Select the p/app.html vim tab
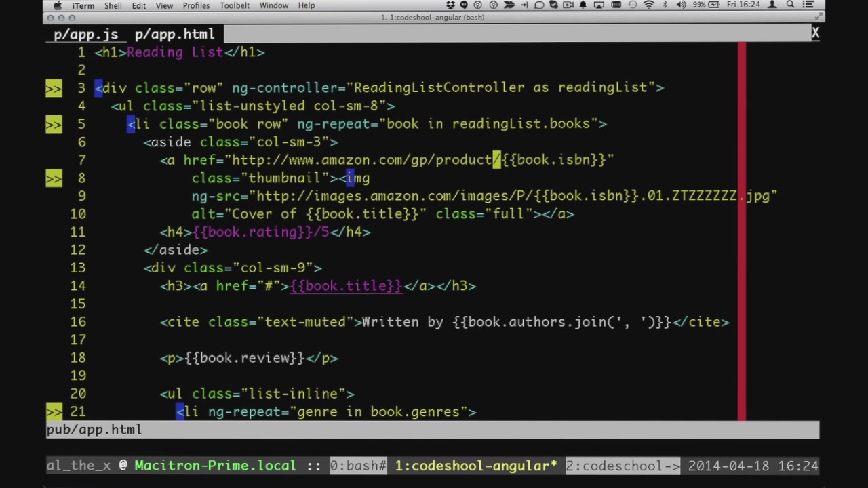 174,34
